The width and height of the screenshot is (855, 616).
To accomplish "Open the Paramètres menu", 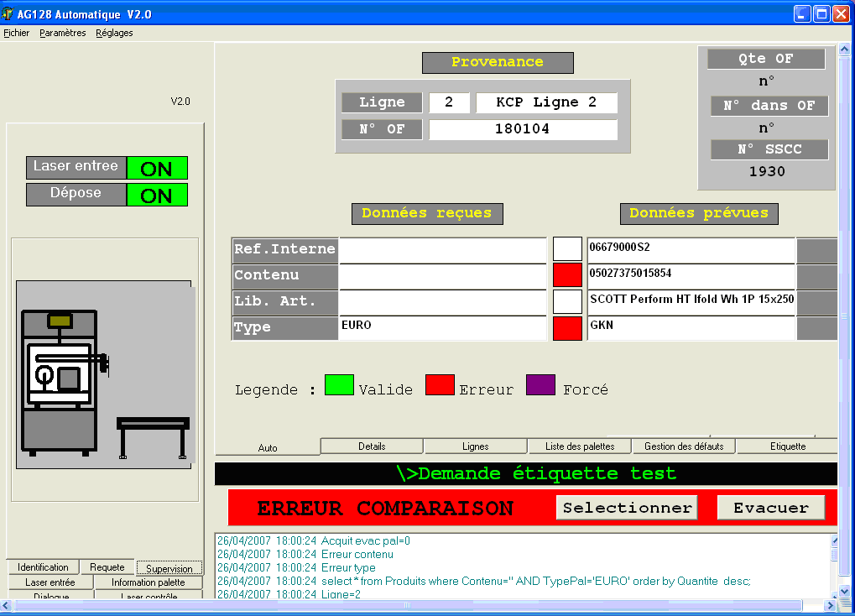I will [x=63, y=33].
